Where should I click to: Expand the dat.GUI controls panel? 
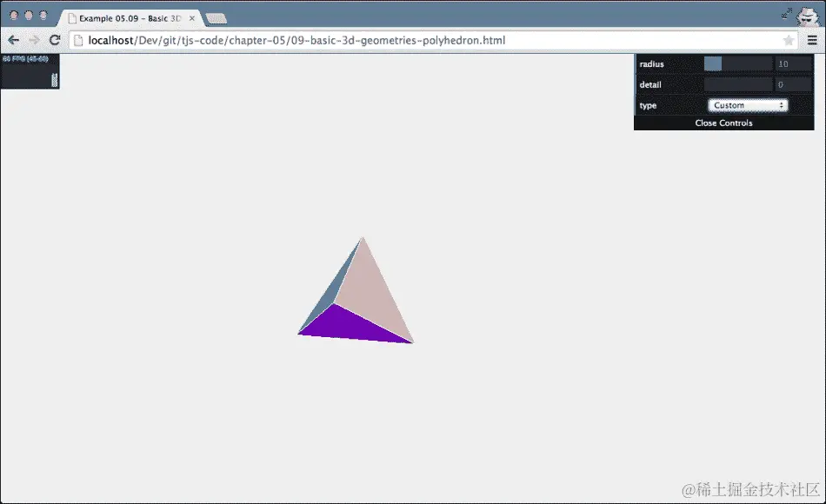tap(723, 123)
